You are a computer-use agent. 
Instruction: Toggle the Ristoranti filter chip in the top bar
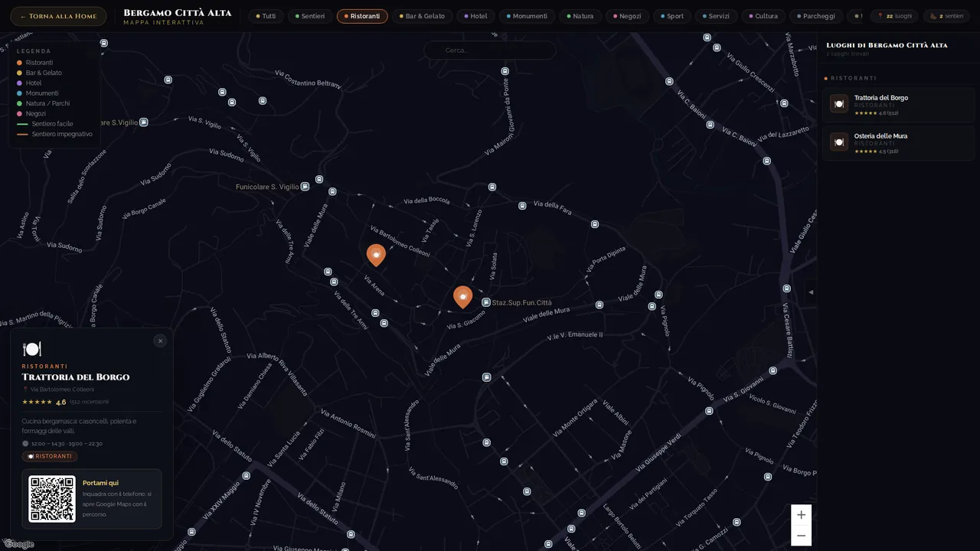pos(362,16)
